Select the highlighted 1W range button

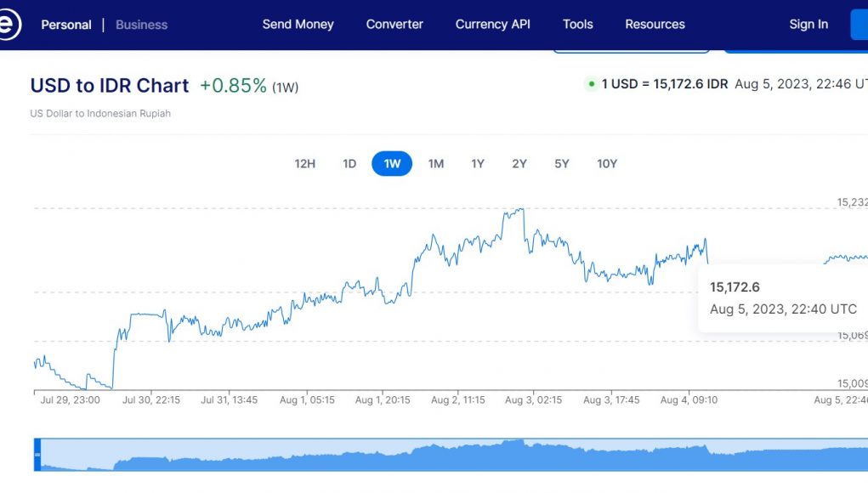(x=392, y=163)
